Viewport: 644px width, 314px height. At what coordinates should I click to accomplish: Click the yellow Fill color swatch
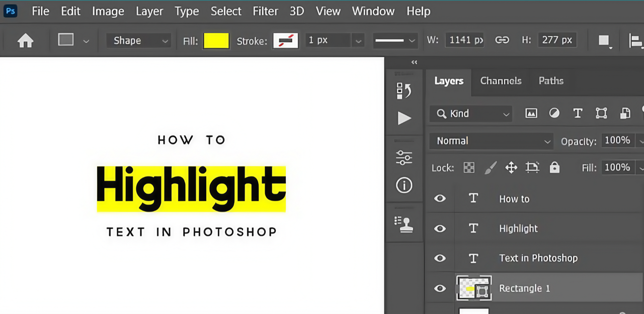pyautogui.click(x=216, y=40)
